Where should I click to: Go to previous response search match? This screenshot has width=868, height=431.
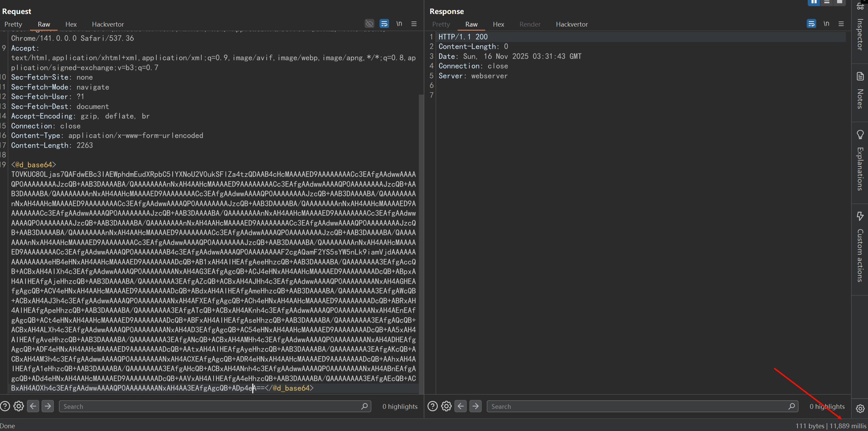pyautogui.click(x=461, y=406)
